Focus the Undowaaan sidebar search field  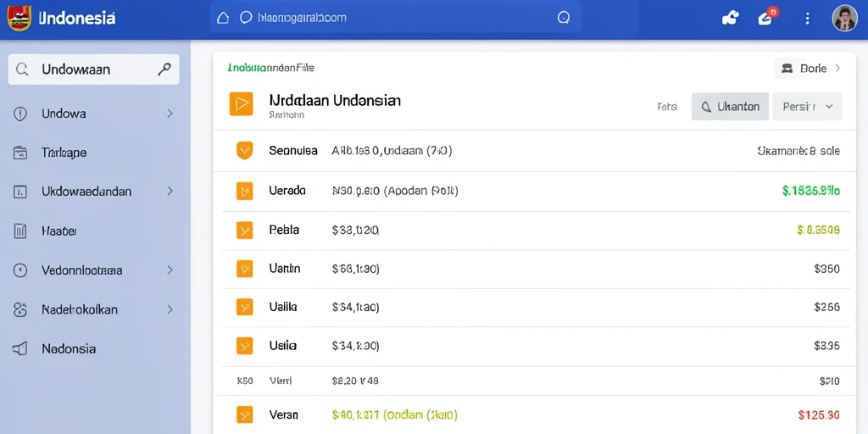(x=93, y=70)
